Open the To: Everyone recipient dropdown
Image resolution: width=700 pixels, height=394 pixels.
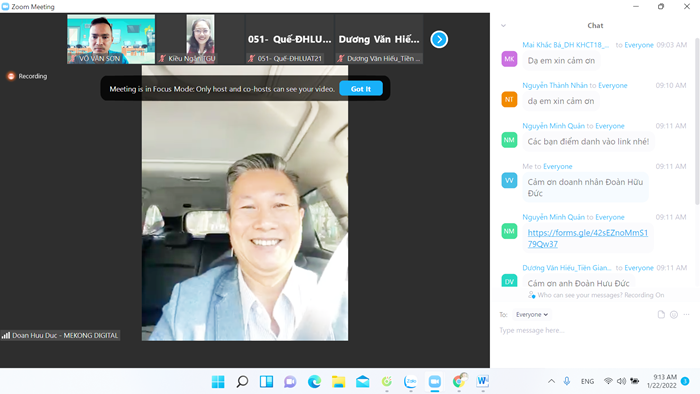tap(531, 315)
